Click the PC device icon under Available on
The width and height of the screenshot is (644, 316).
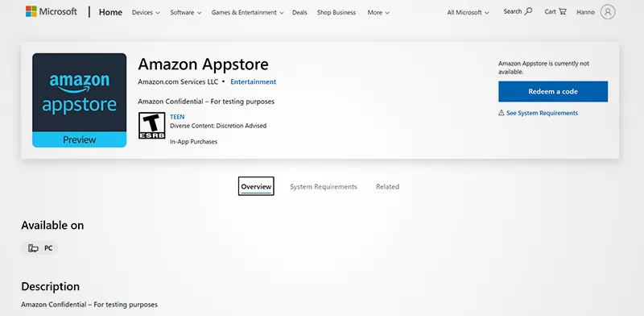coord(33,248)
